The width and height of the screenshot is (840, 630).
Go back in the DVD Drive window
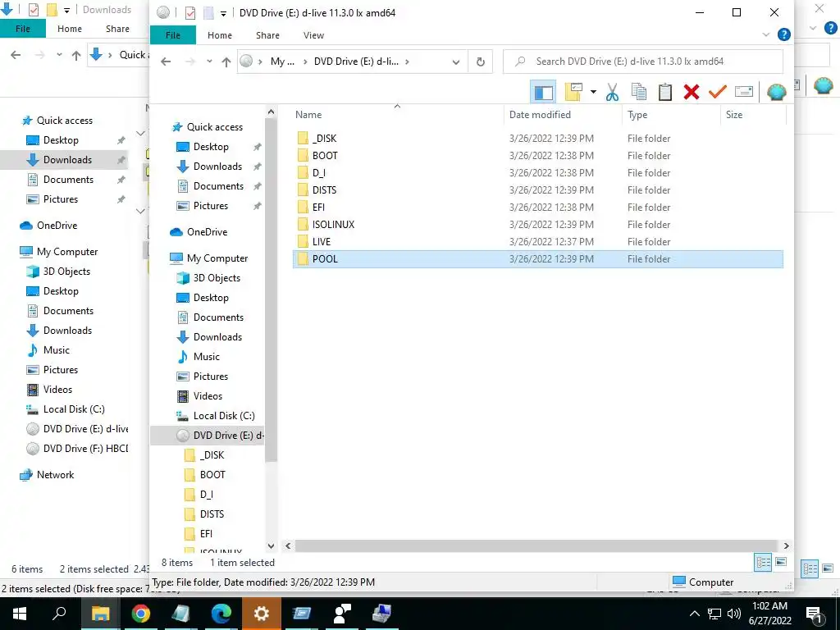click(x=166, y=62)
